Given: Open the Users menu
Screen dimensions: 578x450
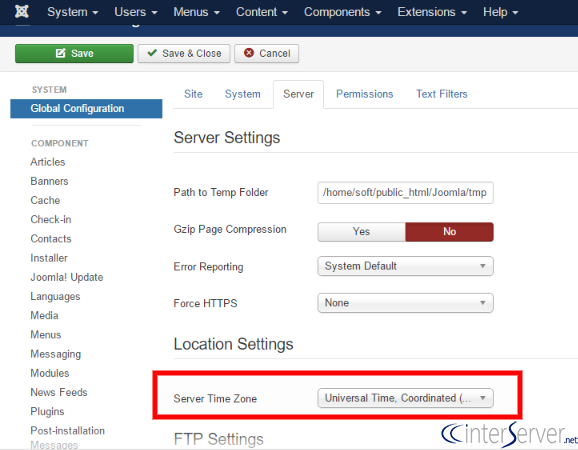Looking at the screenshot, I should (x=136, y=12).
